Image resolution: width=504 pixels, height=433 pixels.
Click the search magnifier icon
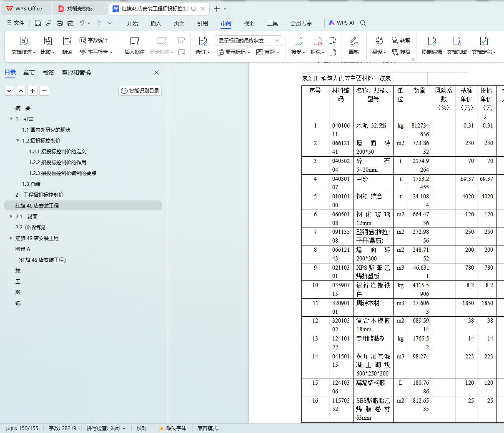[x=363, y=23]
